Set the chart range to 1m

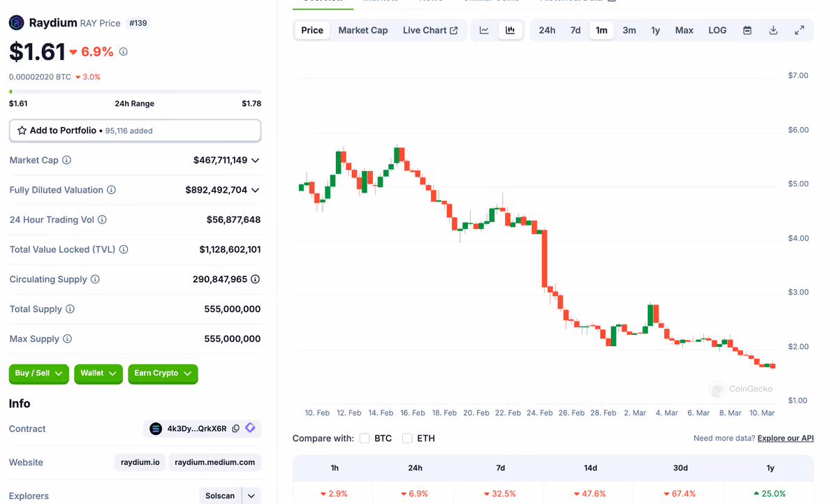click(601, 30)
